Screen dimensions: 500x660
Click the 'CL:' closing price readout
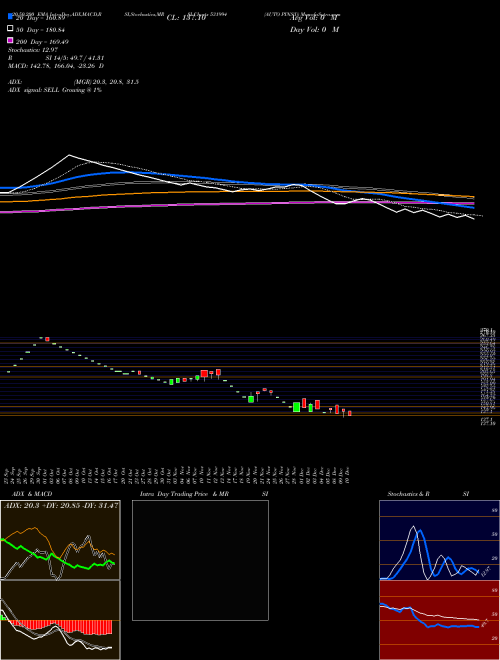click(186, 18)
